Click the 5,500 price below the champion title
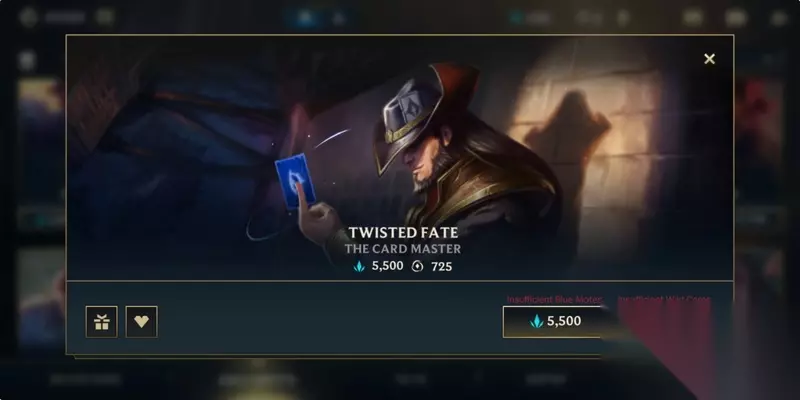800x400 pixels. (x=387, y=266)
